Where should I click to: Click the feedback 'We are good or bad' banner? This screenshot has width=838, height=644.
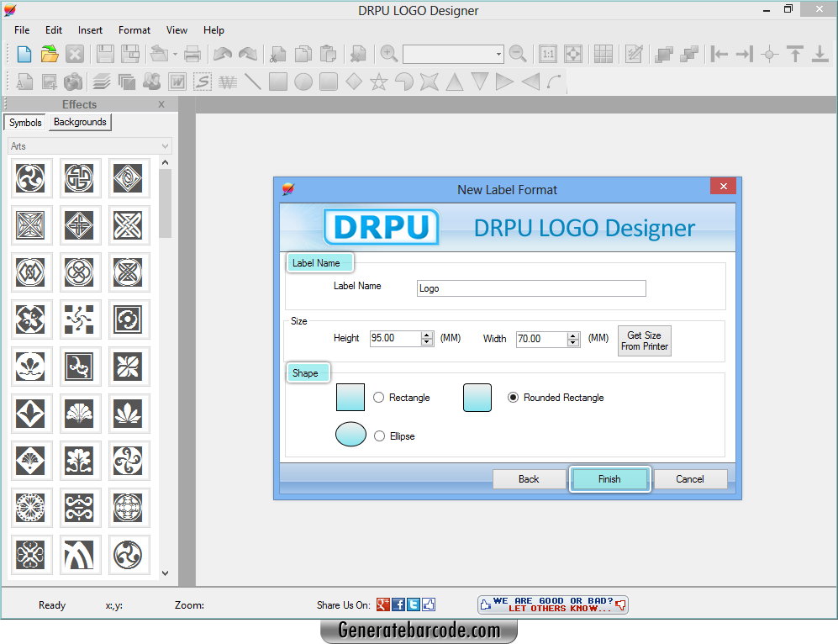click(x=552, y=604)
